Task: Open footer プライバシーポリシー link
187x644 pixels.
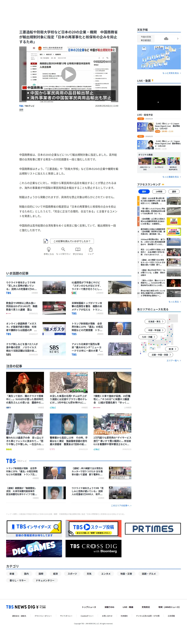Action: click(43, 616)
